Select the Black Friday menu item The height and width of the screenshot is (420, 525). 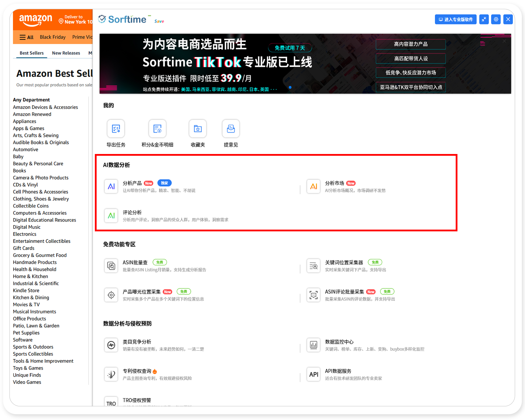(x=52, y=37)
